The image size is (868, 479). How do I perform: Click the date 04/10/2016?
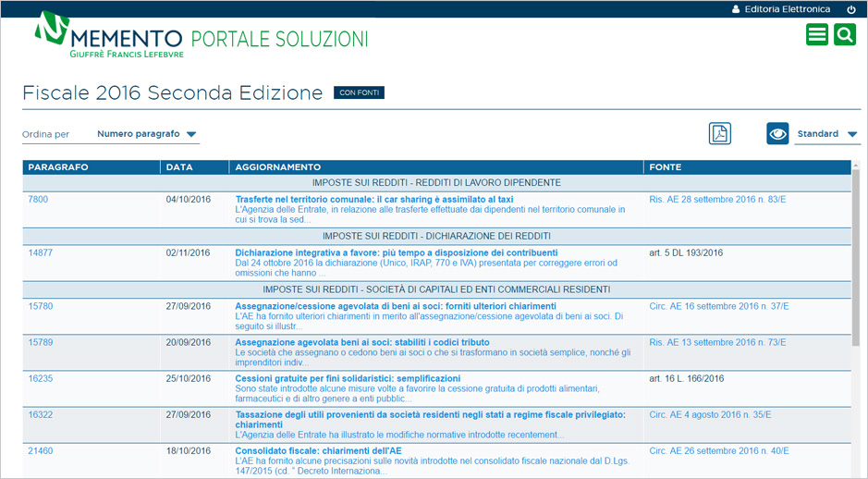[189, 200]
